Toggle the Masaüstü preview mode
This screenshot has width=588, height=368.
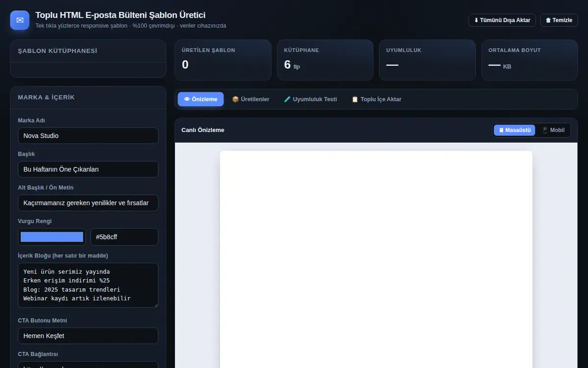(x=514, y=130)
